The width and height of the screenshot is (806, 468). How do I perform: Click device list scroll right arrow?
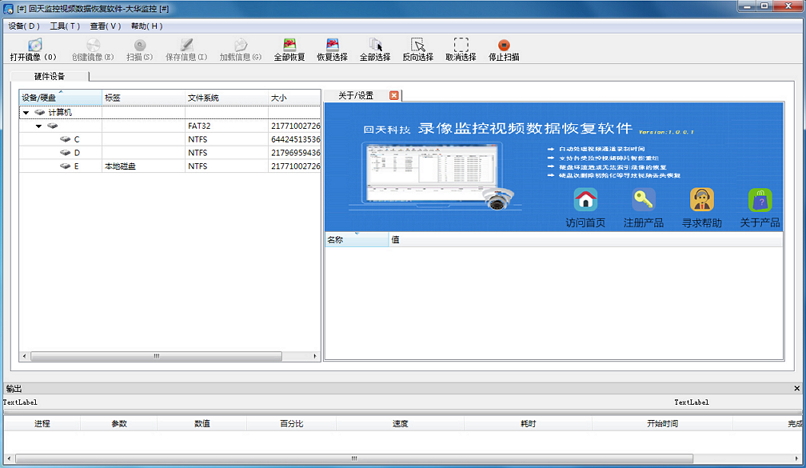tap(315, 356)
